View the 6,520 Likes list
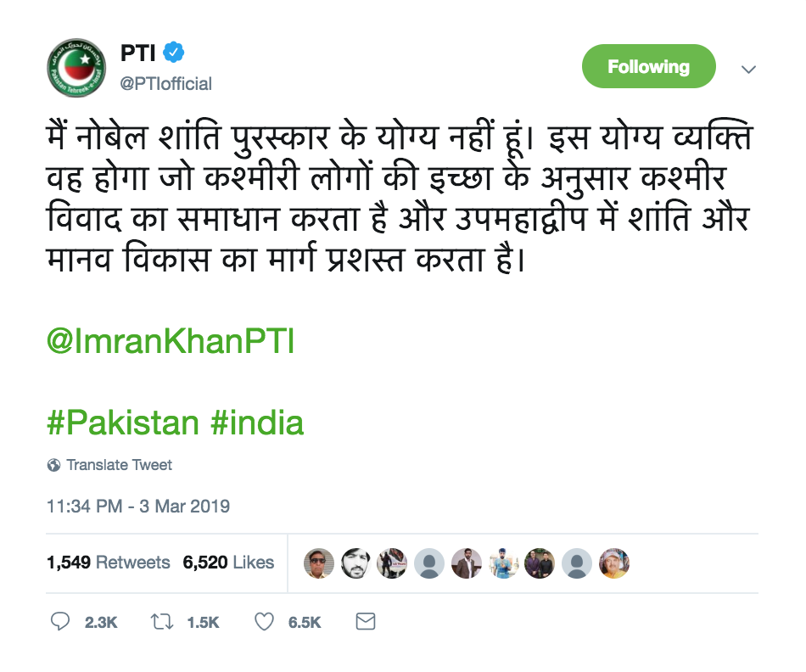Image resolution: width=806 pixels, height=672 pixels. click(228, 562)
